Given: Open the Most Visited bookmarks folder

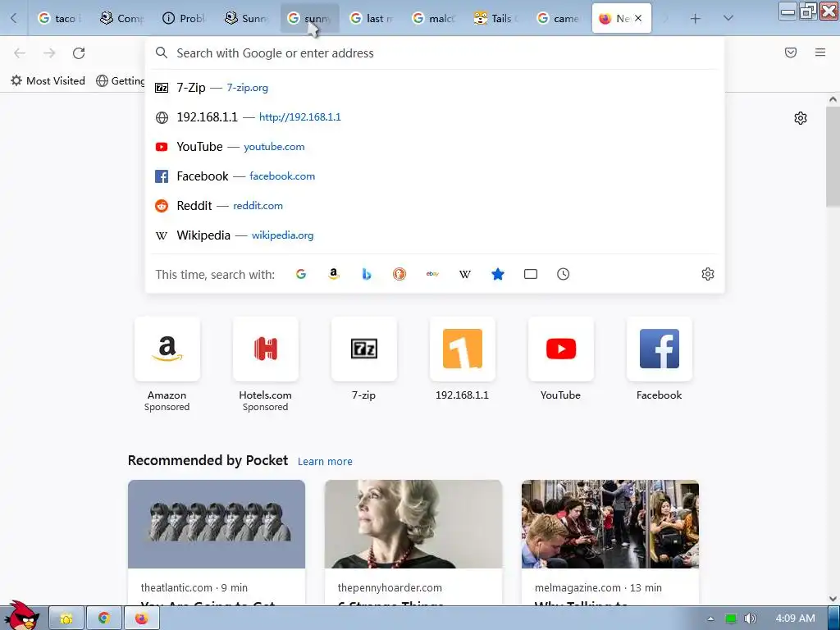Looking at the screenshot, I should [x=48, y=81].
